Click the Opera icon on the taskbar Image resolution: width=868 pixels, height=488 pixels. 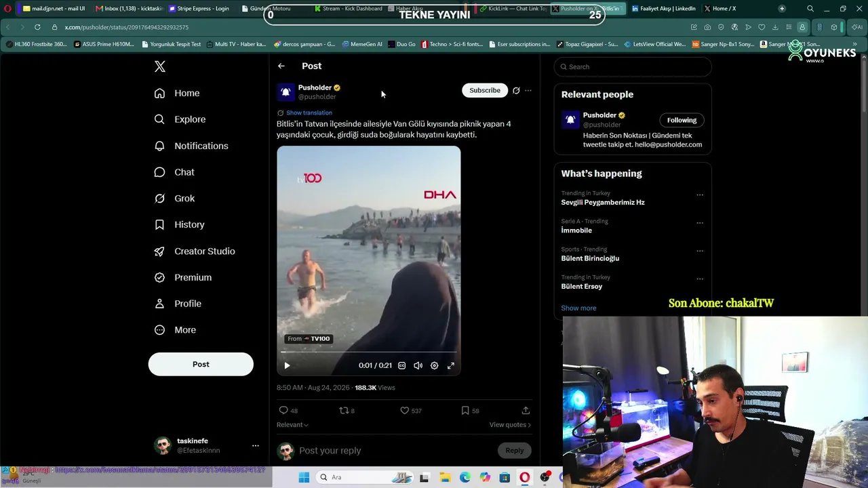(x=525, y=477)
